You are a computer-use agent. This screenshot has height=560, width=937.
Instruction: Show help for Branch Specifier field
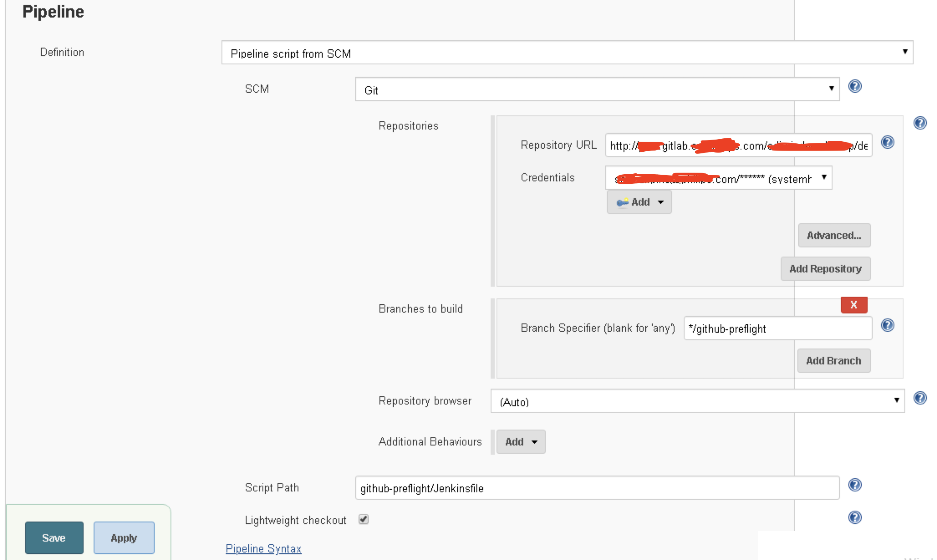click(x=887, y=325)
